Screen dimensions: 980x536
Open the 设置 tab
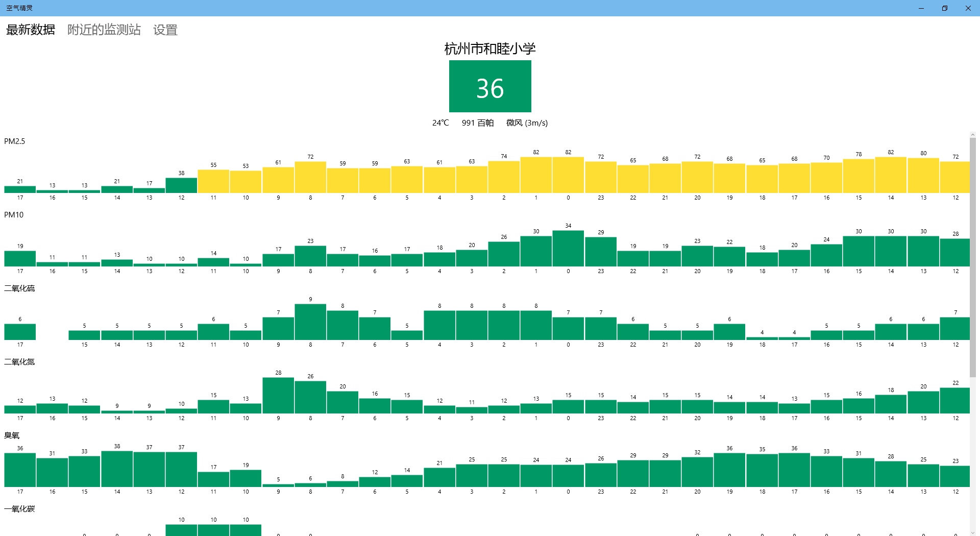coord(165,30)
